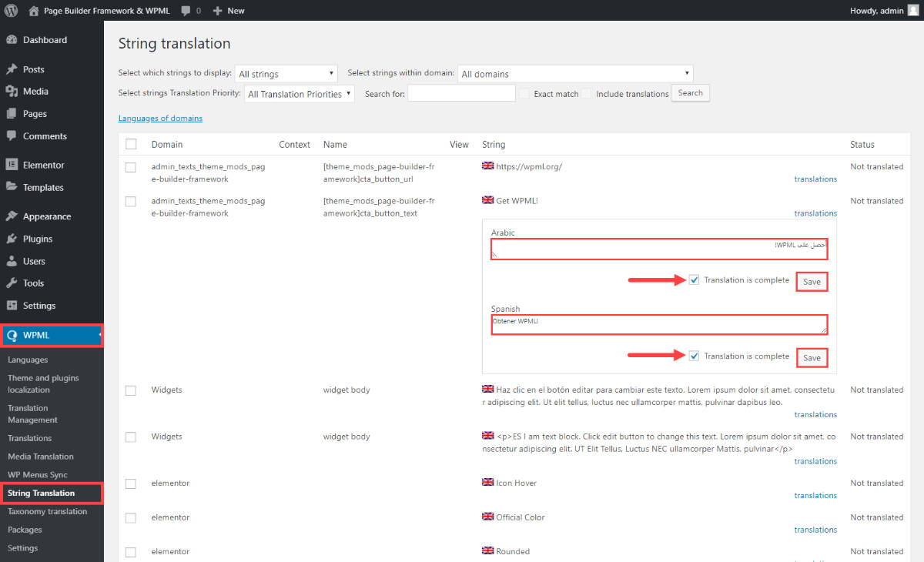Toggle Spanish Translation is complete checkbox

695,356
